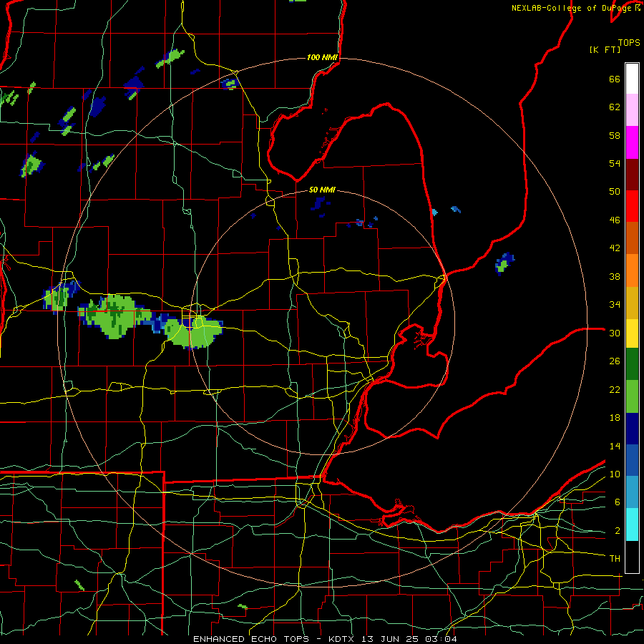Click the '[K FT]' units label
This screenshot has height=644, width=644.
coord(605,49)
